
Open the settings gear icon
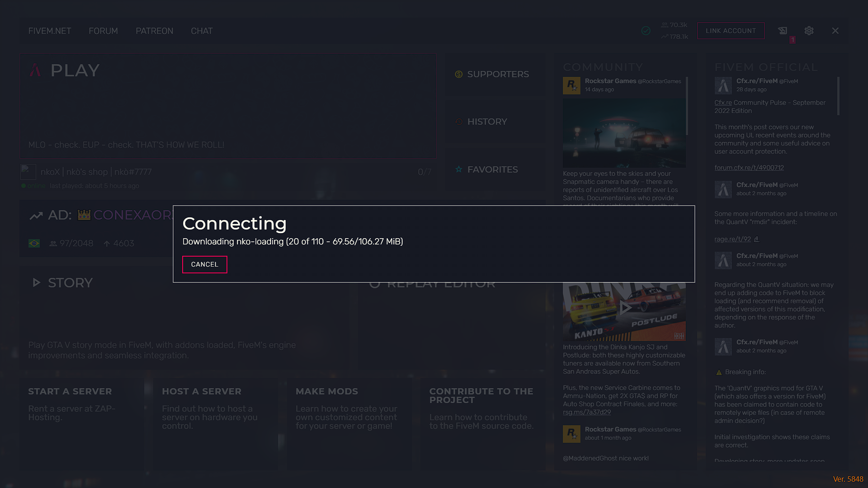point(809,31)
